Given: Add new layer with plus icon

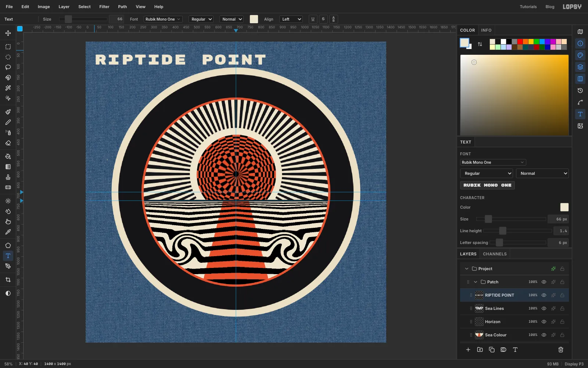Looking at the screenshot, I should (x=468, y=350).
